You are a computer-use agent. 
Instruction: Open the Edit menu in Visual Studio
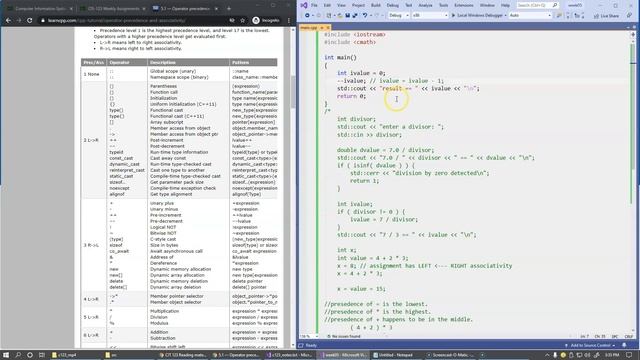(327, 5)
